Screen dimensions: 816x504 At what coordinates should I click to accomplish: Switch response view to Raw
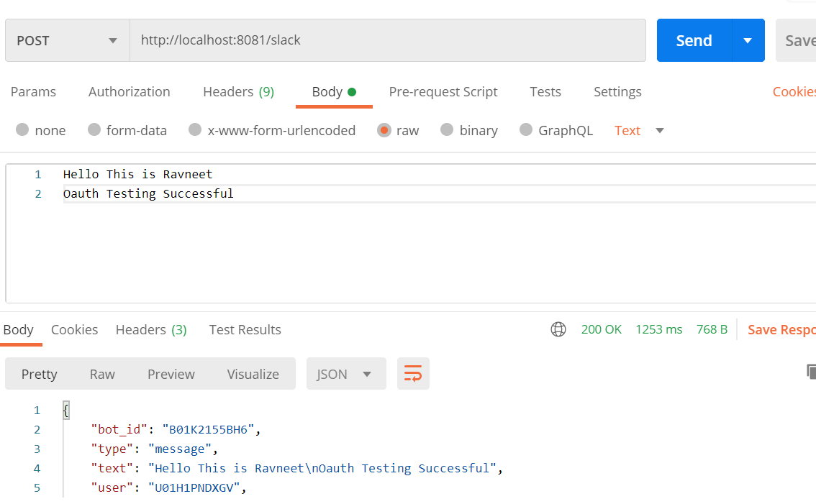pos(102,374)
